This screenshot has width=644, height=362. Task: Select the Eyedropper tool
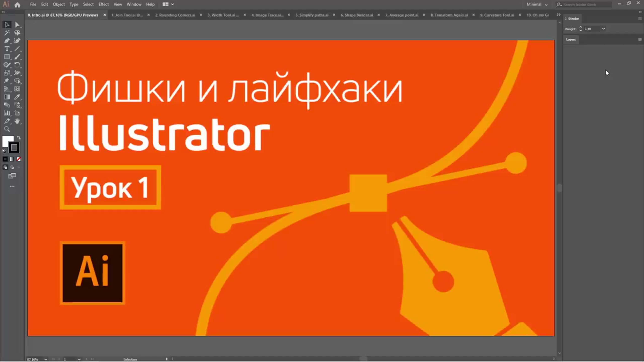point(17,97)
